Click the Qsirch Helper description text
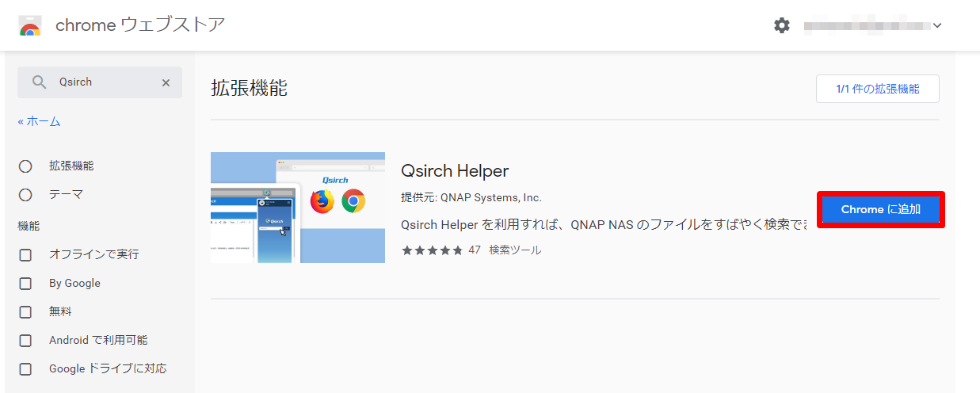 [604, 225]
